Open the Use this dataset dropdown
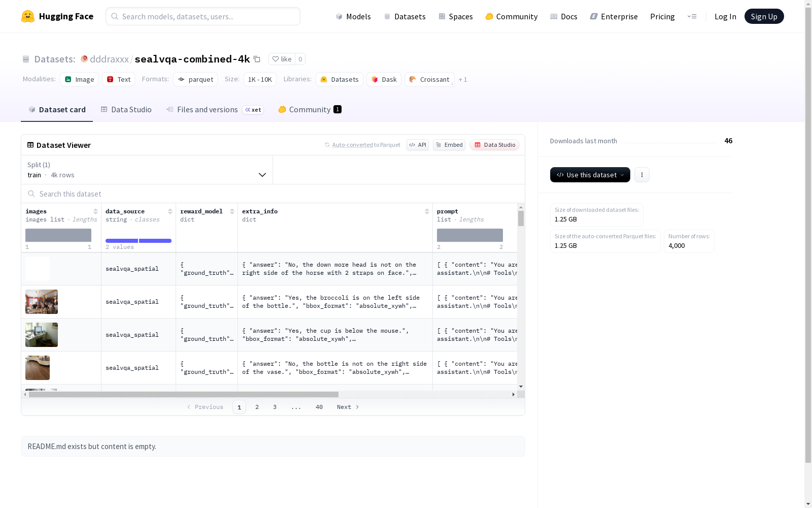Screen dimensions: 812x508 click(x=590, y=175)
